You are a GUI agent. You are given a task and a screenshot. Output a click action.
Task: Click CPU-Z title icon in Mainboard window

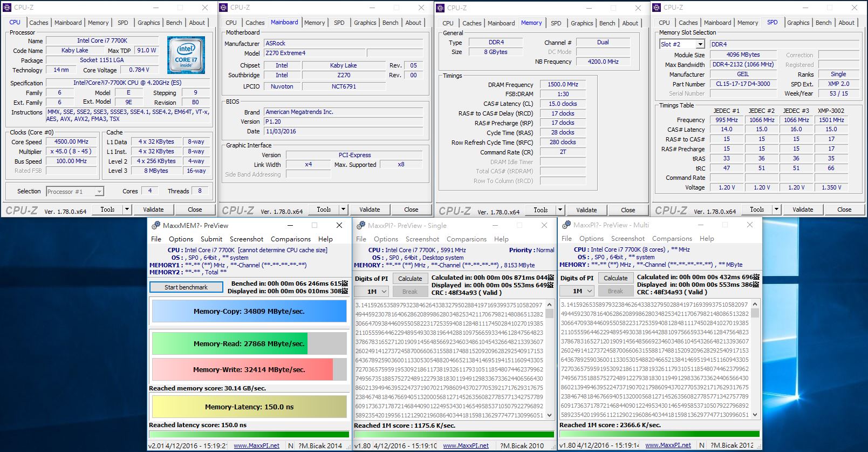click(x=224, y=8)
